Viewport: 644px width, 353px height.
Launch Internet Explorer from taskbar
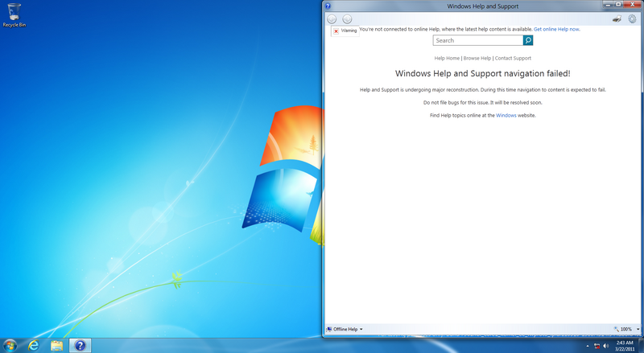pos(33,346)
